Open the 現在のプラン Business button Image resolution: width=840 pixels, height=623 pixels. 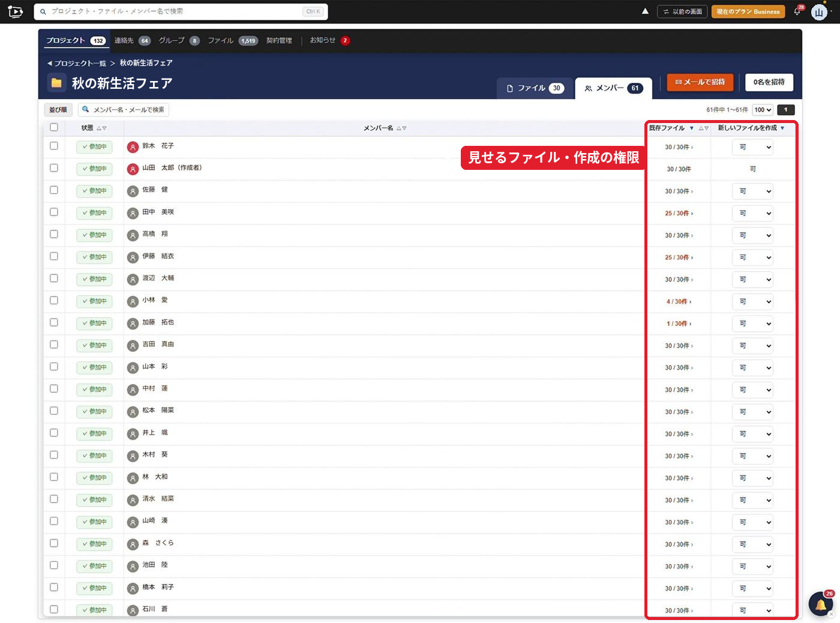(748, 11)
